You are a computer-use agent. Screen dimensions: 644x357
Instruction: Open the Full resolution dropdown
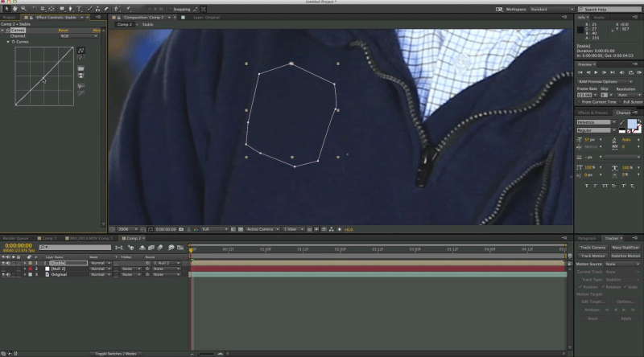(214, 229)
